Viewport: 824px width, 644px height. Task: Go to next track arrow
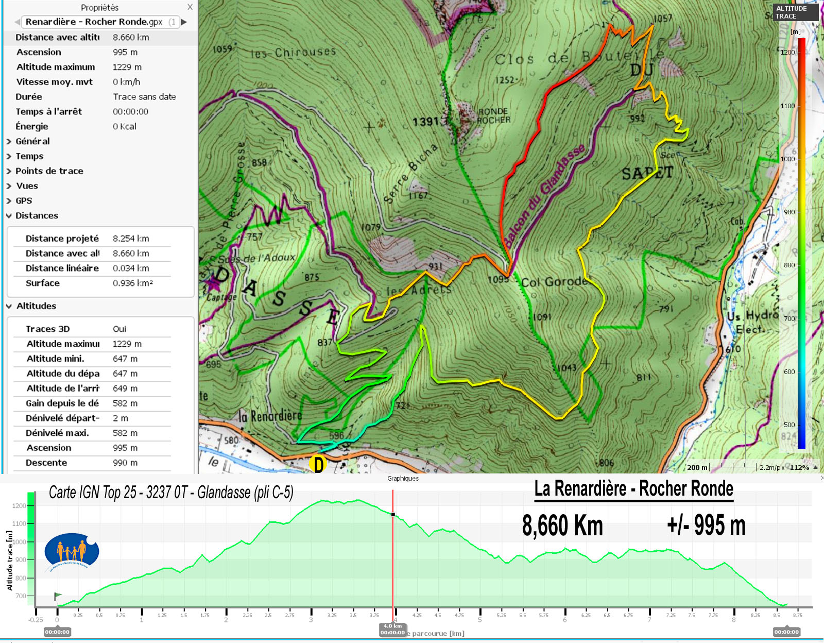(x=184, y=22)
